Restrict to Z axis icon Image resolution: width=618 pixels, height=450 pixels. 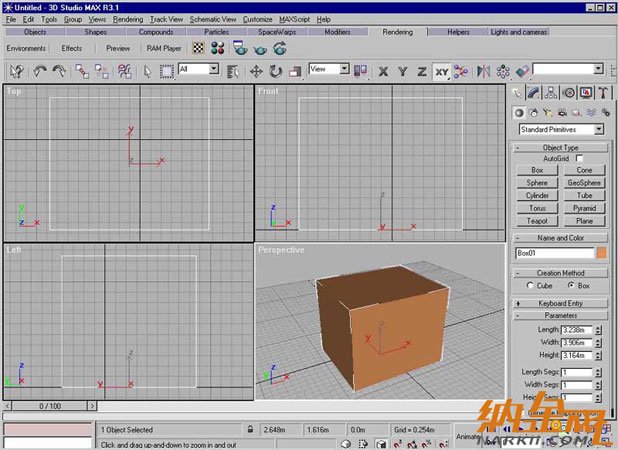tap(421, 71)
